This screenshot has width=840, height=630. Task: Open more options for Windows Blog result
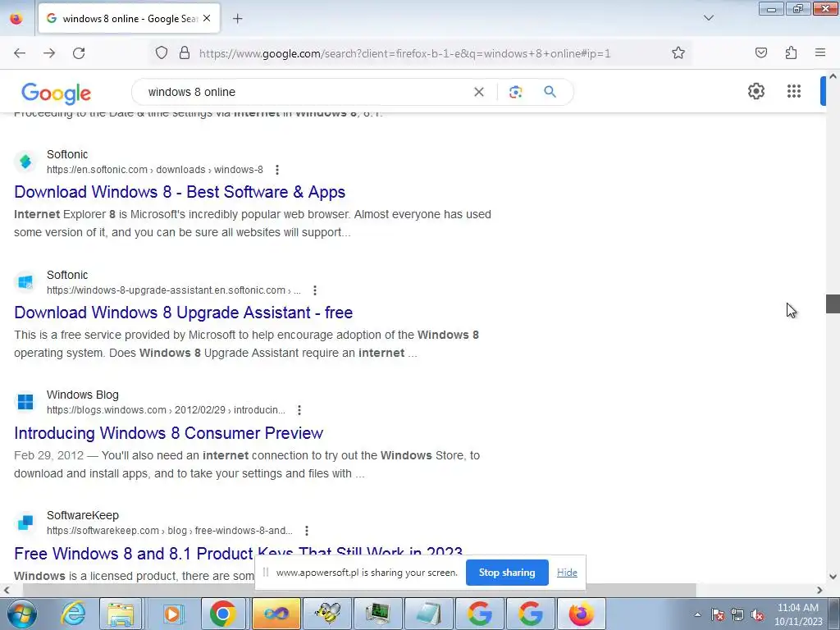299,410
